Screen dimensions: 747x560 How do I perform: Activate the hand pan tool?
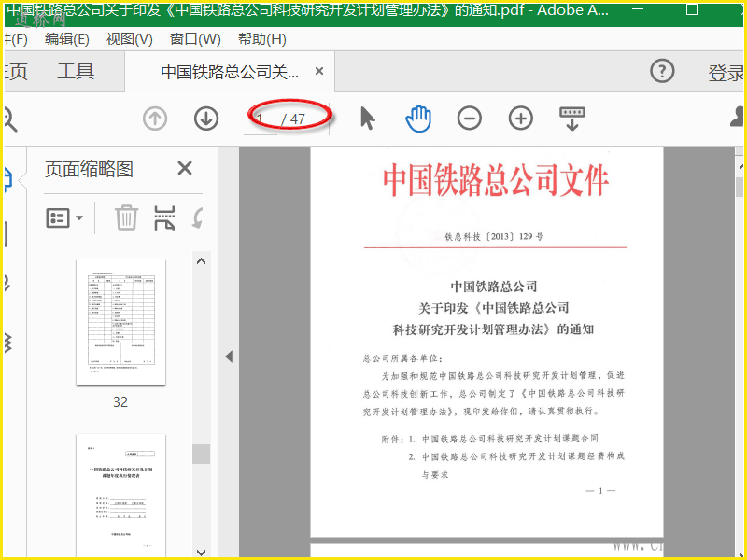pos(418,119)
